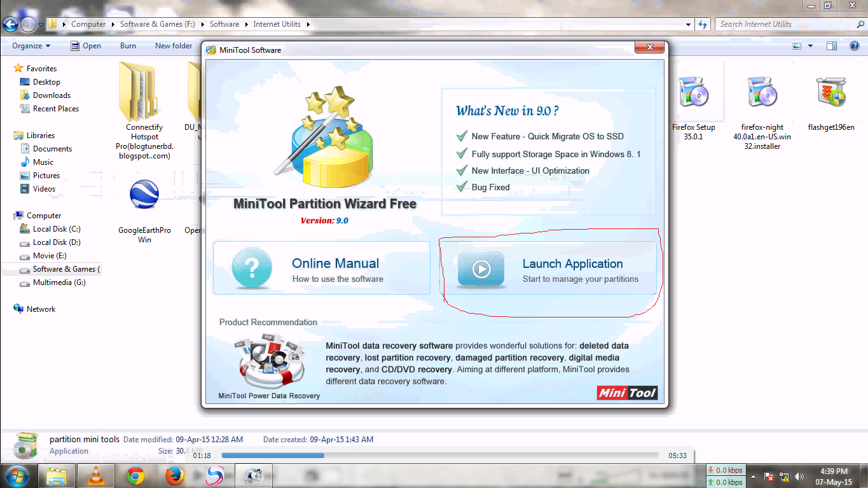Click Burn in the Explorer toolbar
Screen dimensions: 868x488
coord(128,46)
